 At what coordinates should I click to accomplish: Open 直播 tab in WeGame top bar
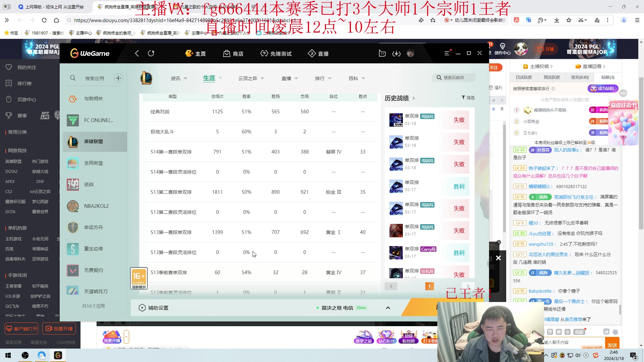pyautogui.click(x=318, y=54)
